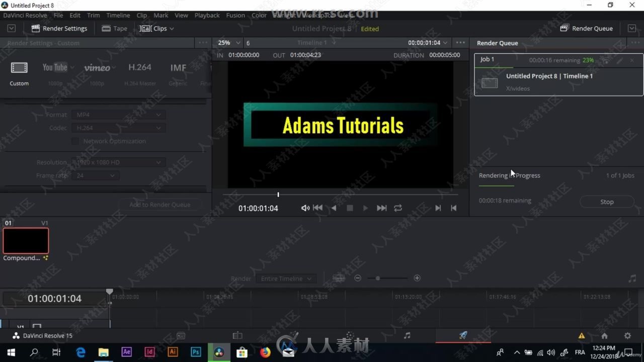The height and width of the screenshot is (362, 644).
Task: Remove Job 1 with the X icon
Action: (632, 60)
